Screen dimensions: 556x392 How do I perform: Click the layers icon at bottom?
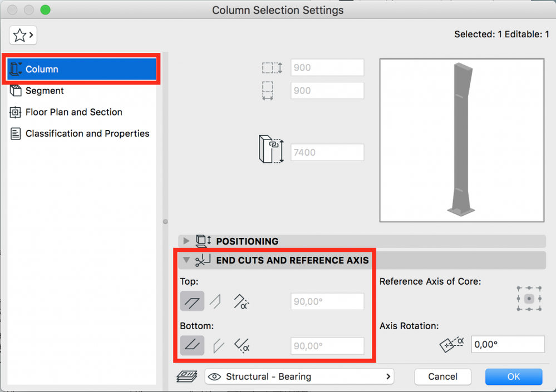pos(187,376)
